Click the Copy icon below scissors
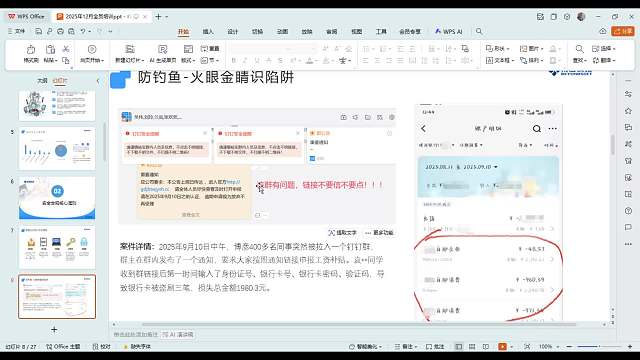 [66, 60]
